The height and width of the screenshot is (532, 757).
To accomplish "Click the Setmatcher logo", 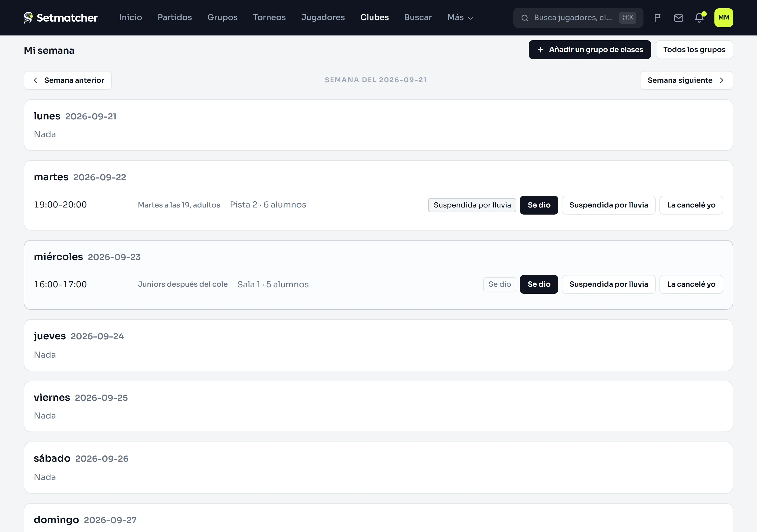I will coord(60,17).
